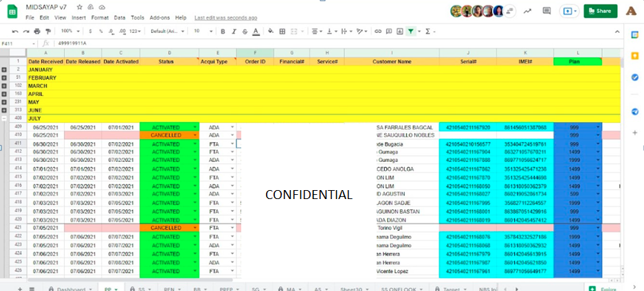Screen dimensions: 644x291
Task: Open the functions sigma menu
Action: [x=430, y=31]
